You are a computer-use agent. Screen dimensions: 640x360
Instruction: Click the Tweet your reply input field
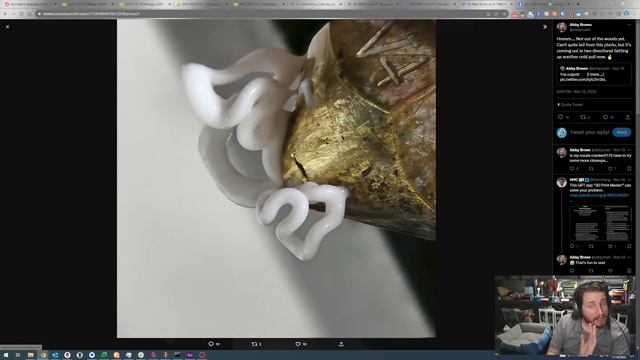click(589, 132)
